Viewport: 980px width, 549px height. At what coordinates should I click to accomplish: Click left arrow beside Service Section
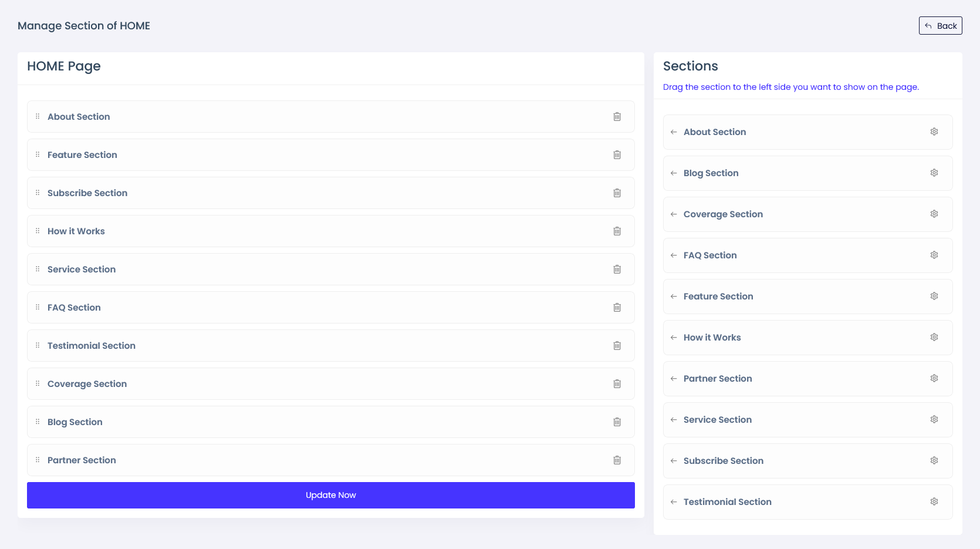674,420
